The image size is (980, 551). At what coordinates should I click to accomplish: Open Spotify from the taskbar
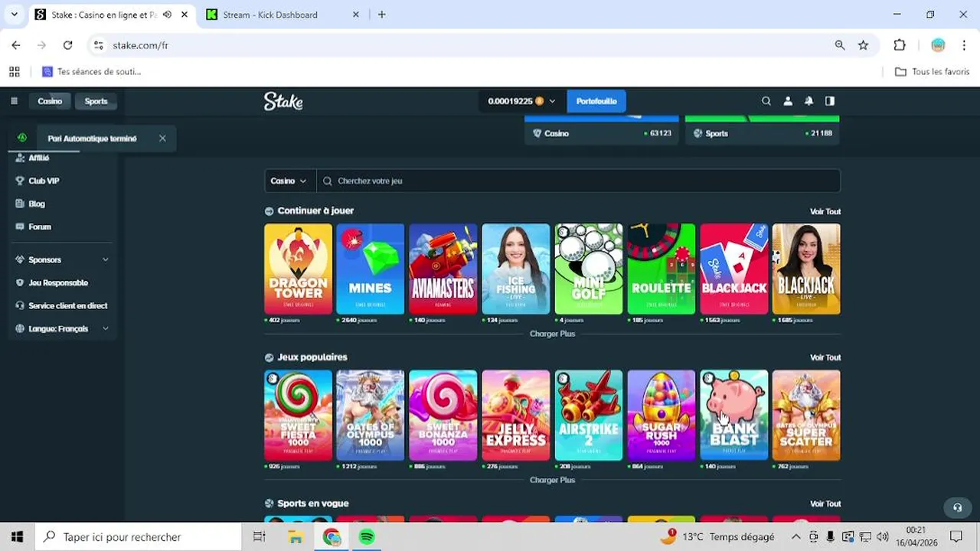[367, 537]
